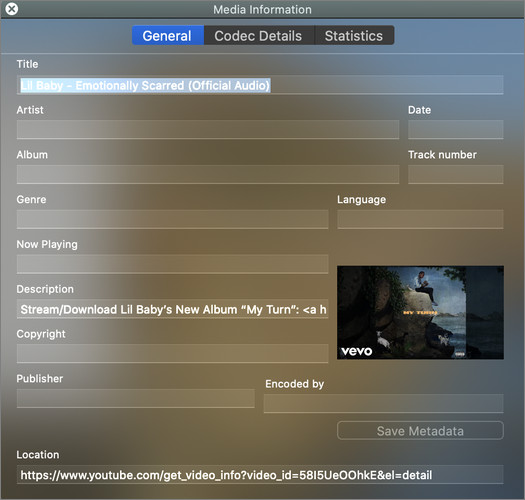
Task: Click the Publisher input field
Action: (x=135, y=398)
